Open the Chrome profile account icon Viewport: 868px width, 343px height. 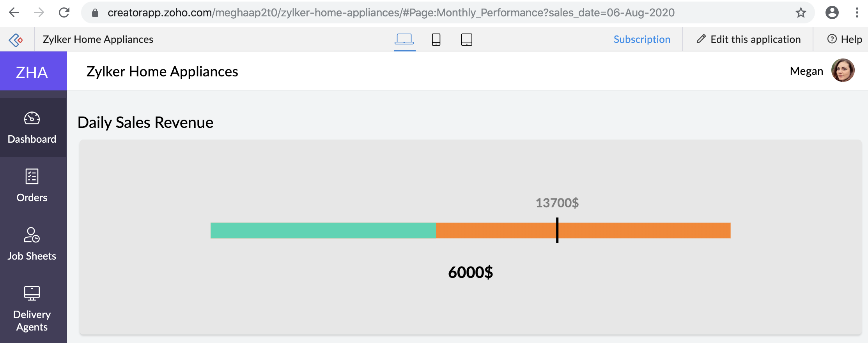click(832, 12)
